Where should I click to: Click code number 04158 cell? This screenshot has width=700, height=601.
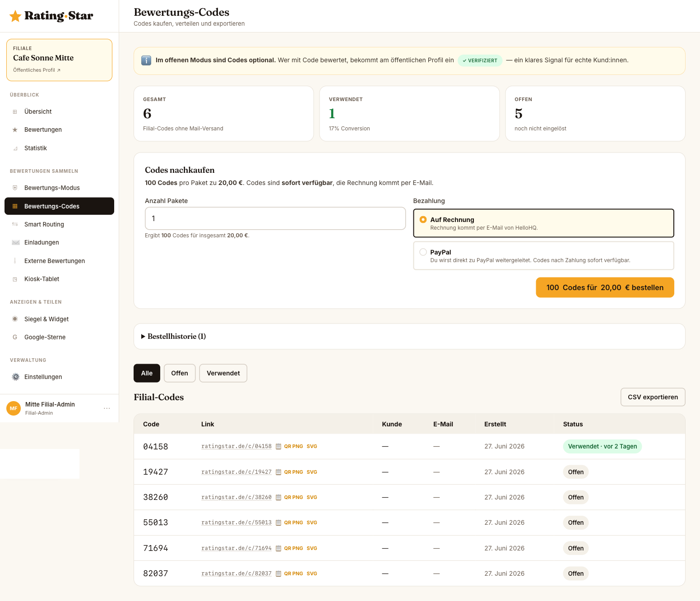(156, 447)
